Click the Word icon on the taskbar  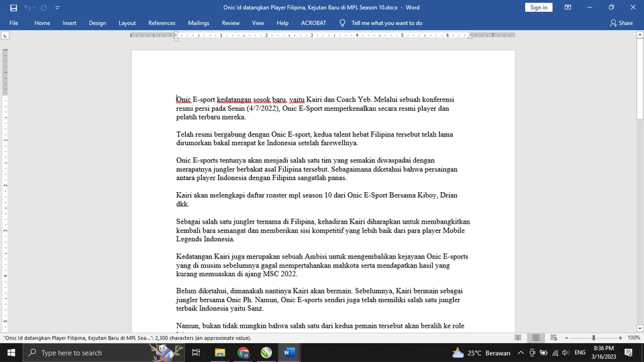pos(290,353)
